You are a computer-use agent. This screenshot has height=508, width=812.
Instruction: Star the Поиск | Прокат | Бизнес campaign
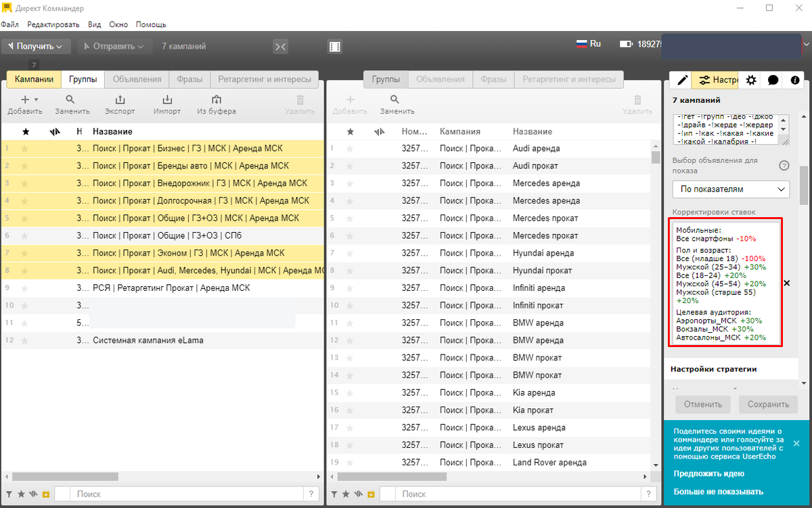26,148
